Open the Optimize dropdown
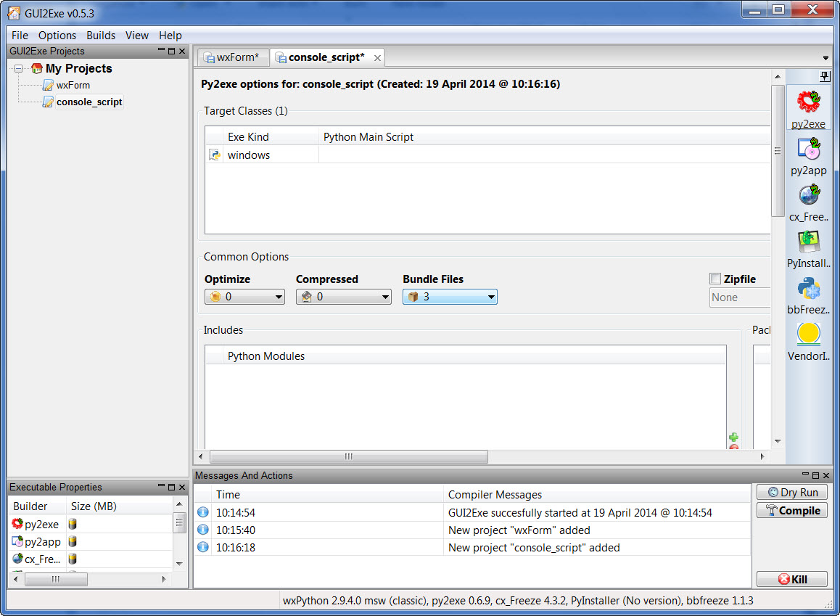Image resolution: width=840 pixels, height=616 pixels. click(x=245, y=297)
